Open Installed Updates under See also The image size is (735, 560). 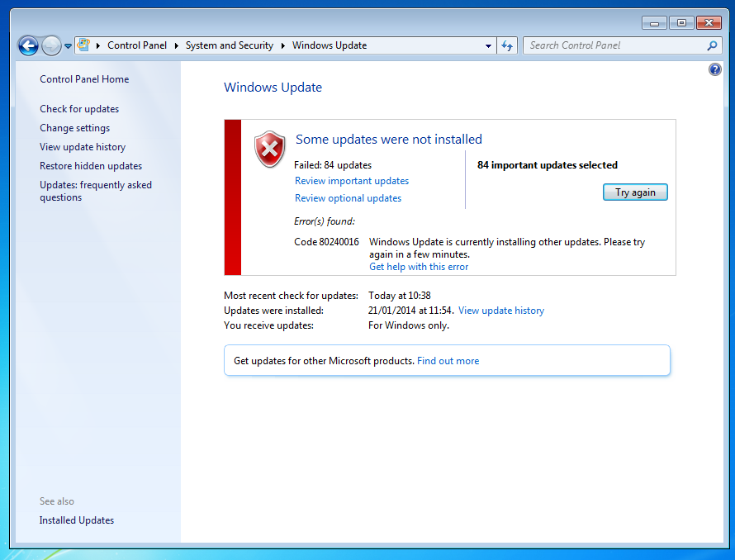[77, 520]
